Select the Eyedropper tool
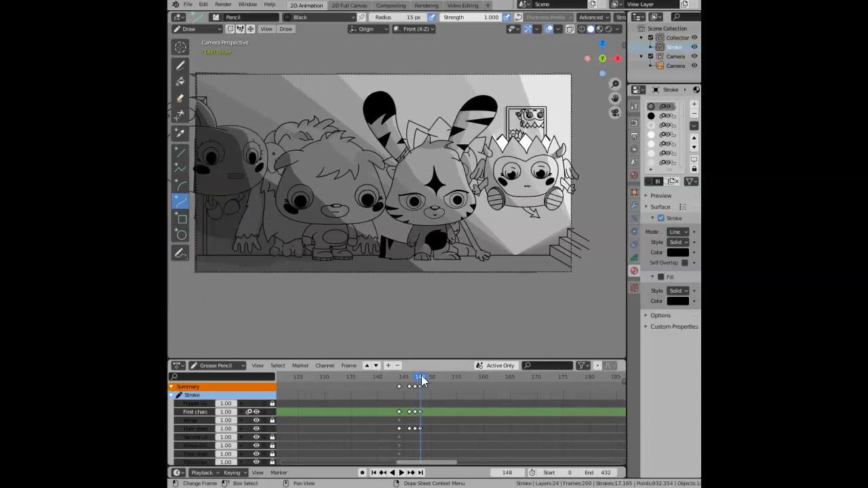This screenshot has width=868, height=488. [180, 133]
